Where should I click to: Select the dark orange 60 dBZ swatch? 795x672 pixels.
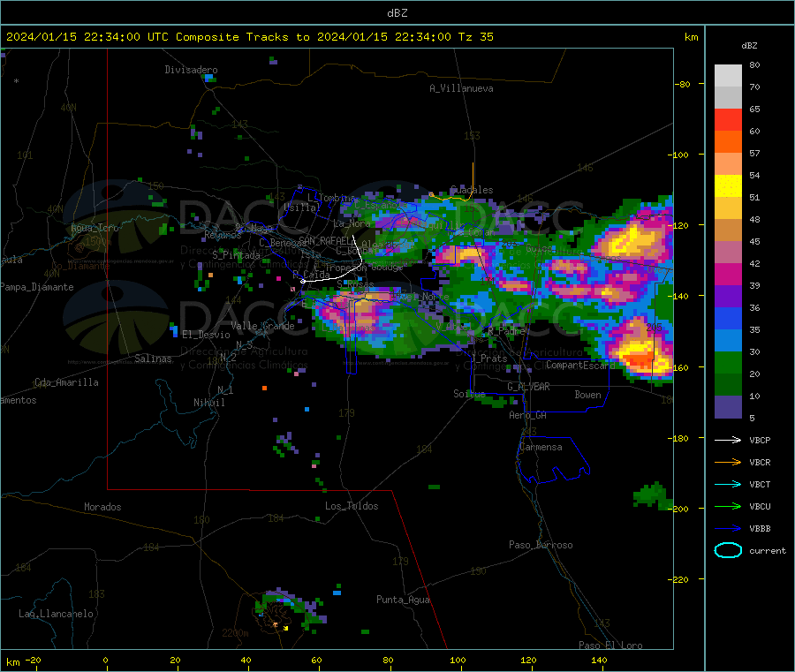(728, 142)
